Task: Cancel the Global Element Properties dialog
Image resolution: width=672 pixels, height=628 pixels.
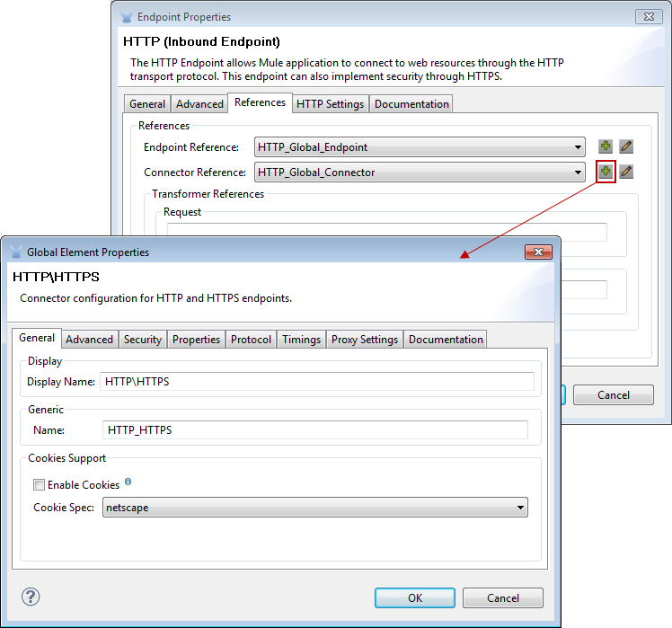Action: tap(503, 597)
